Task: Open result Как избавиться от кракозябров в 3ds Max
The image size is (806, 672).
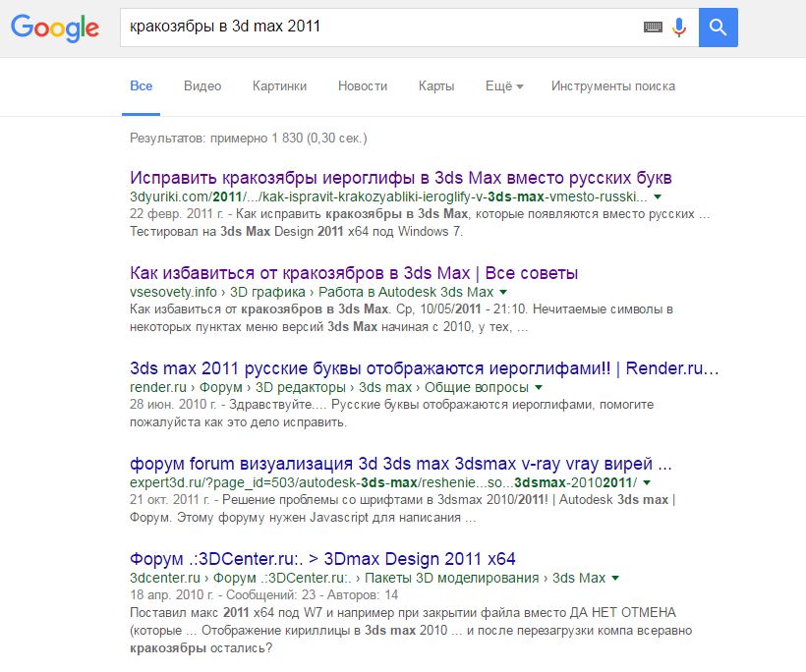Action: point(354,273)
